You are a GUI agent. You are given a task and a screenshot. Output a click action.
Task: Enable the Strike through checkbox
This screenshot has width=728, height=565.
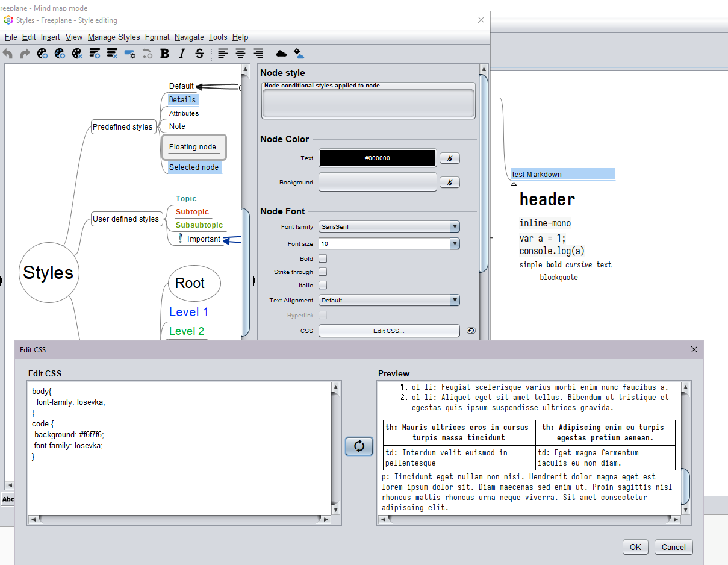pyautogui.click(x=323, y=272)
